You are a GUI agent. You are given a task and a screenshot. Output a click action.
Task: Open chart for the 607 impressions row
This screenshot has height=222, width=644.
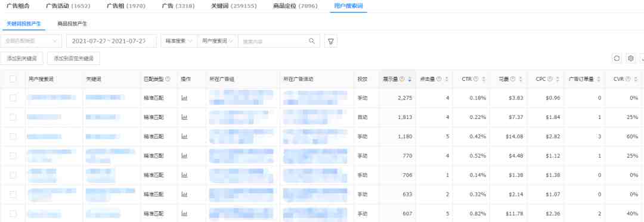(x=184, y=214)
